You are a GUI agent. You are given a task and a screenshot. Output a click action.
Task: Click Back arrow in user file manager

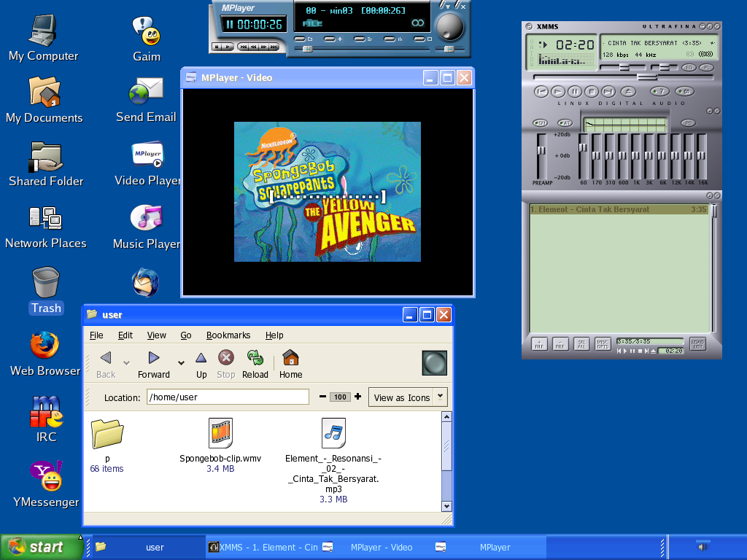click(x=106, y=365)
